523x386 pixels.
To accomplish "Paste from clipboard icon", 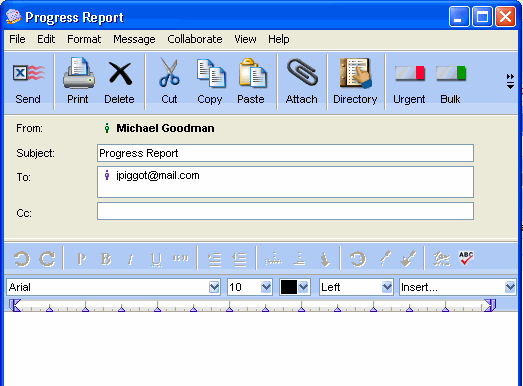I will click(x=252, y=73).
